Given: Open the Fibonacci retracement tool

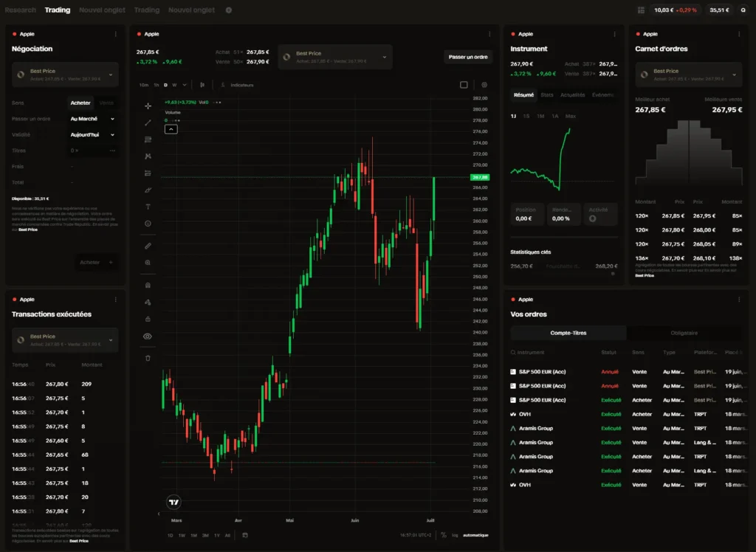Looking at the screenshot, I should coord(148,139).
